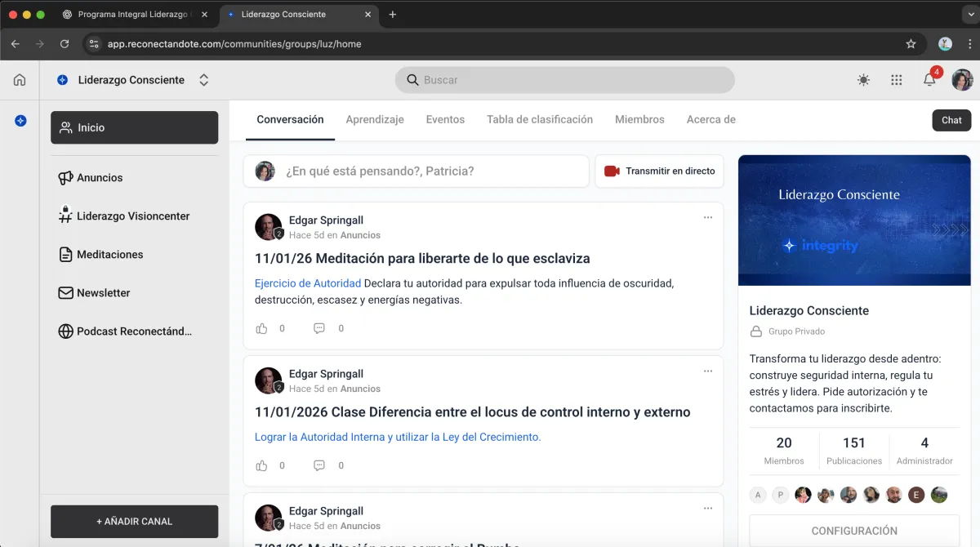Open the options menu on the Meditación para liberarte post
Screen dimensions: 980x547
click(x=708, y=217)
